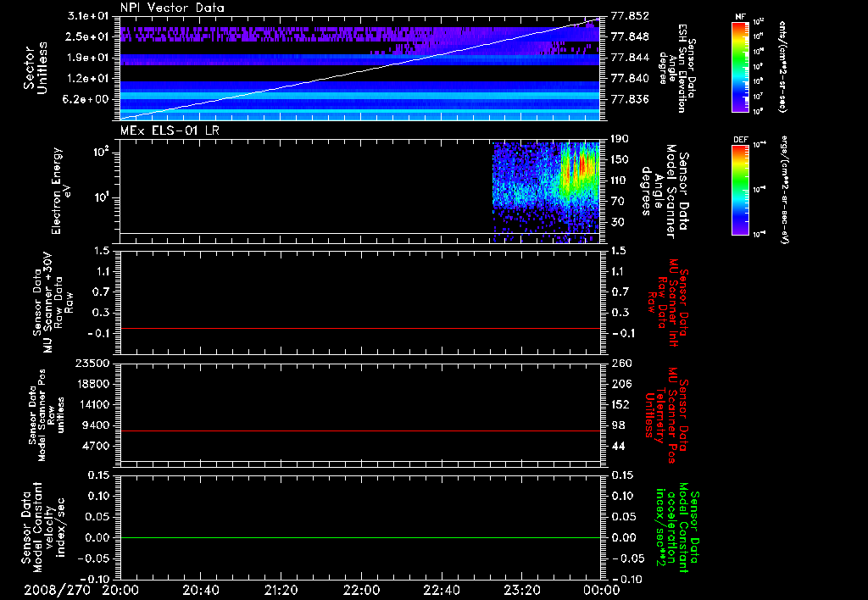Click the DEF color scale bar
868x600 pixels.
click(741, 190)
